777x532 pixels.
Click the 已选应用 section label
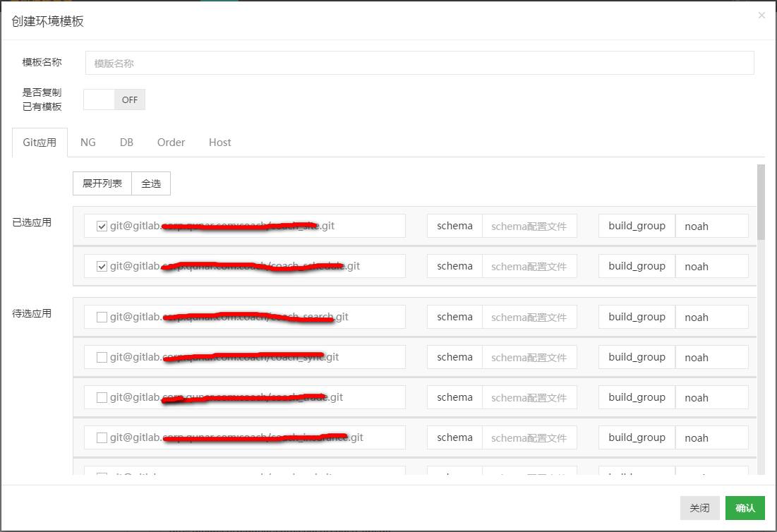(32, 222)
